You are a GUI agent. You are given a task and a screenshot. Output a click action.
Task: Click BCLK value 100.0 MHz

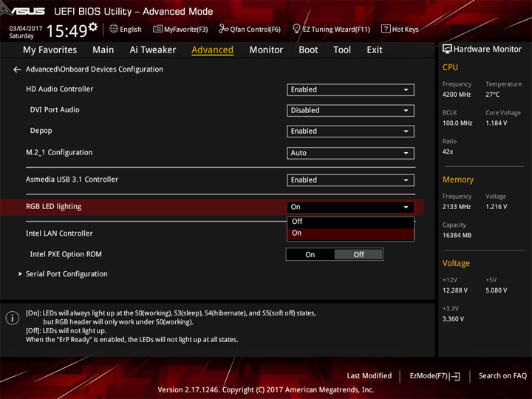tap(457, 123)
